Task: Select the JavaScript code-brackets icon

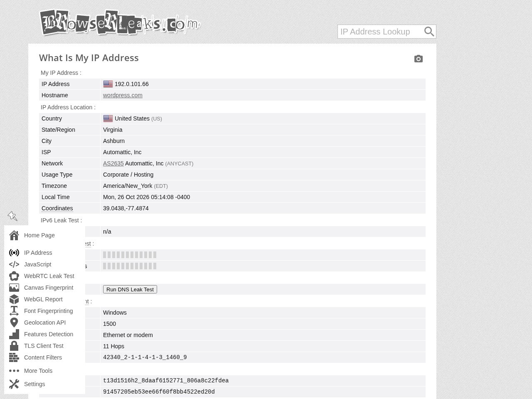Action: (x=14, y=264)
